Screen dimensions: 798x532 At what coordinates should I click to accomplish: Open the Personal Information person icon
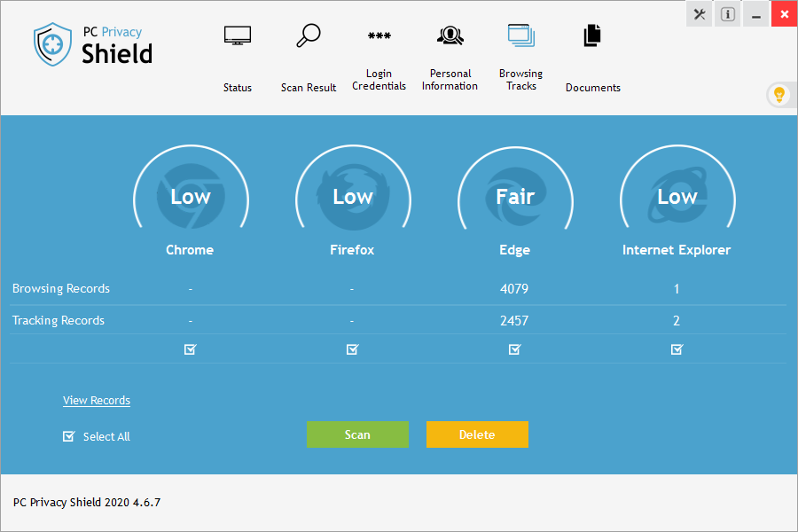point(450,35)
